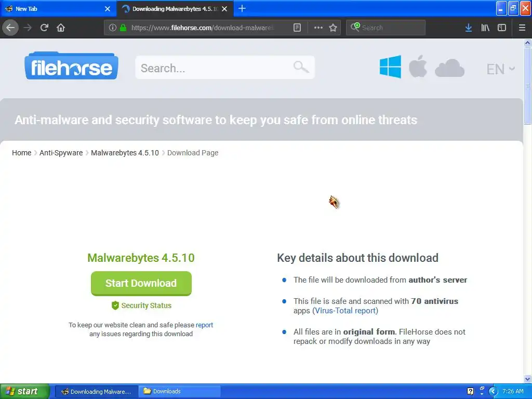Click the FileHorse search magnifier icon

tap(301, 67)
